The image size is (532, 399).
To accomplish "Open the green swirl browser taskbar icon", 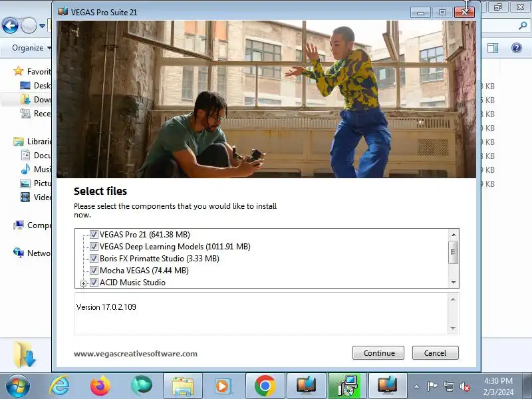I will click(x=142, y=386).
